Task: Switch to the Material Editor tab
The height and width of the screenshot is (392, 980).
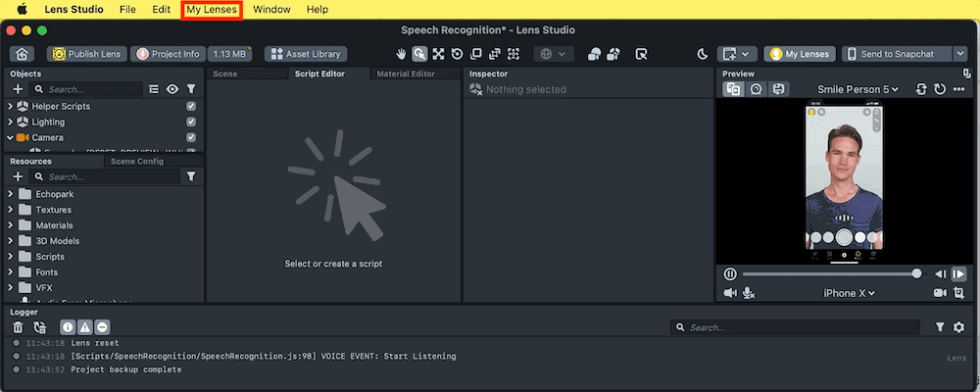Action: (x=405, y=73)
